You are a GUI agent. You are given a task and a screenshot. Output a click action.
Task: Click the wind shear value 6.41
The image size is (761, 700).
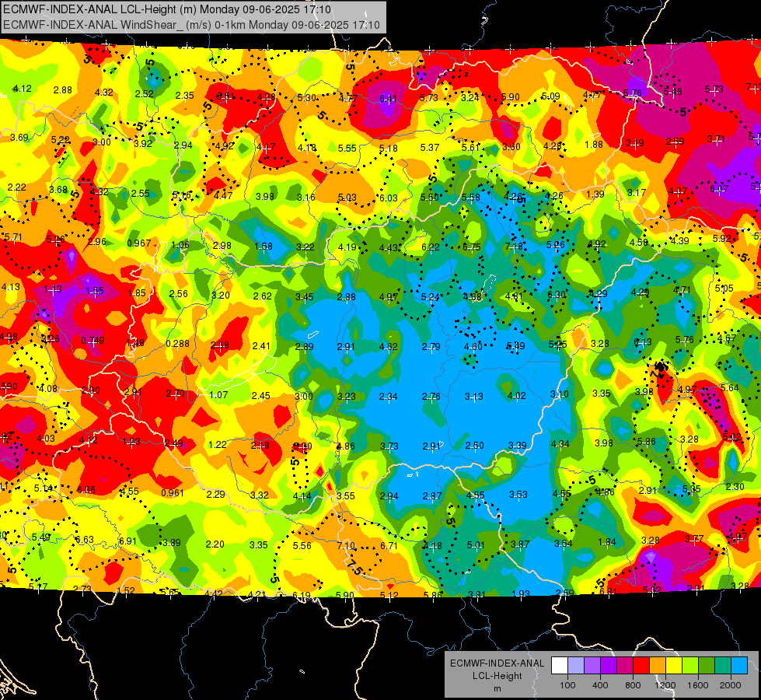pos(388,99)
